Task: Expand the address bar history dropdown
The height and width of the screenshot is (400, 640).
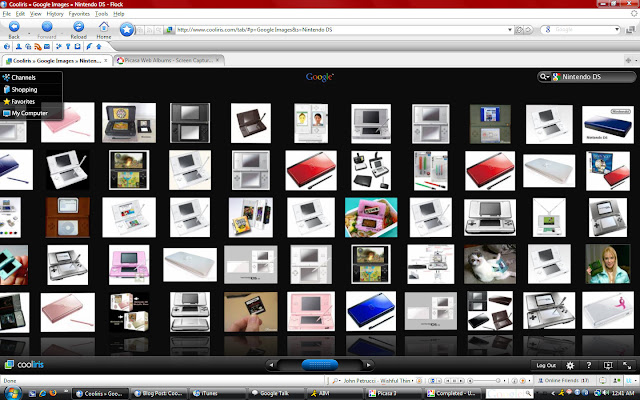Action: tap(509, 30)
